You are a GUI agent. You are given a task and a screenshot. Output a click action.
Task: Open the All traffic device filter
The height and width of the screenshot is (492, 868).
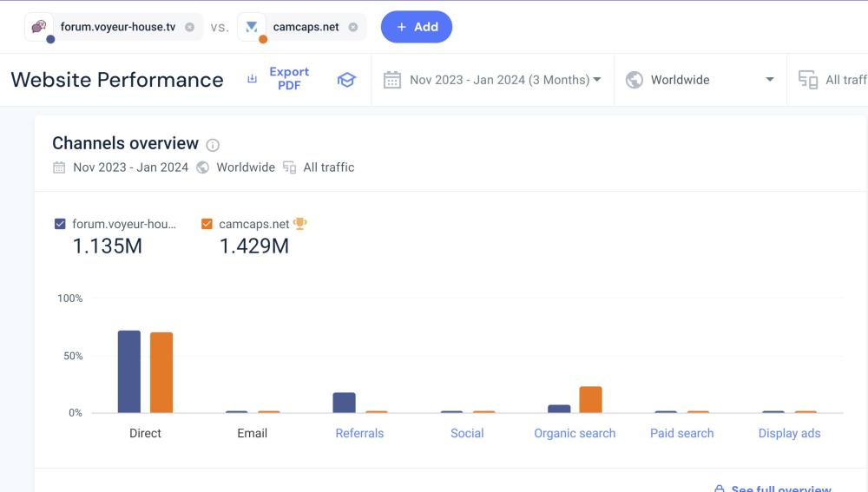click(833, 80)
